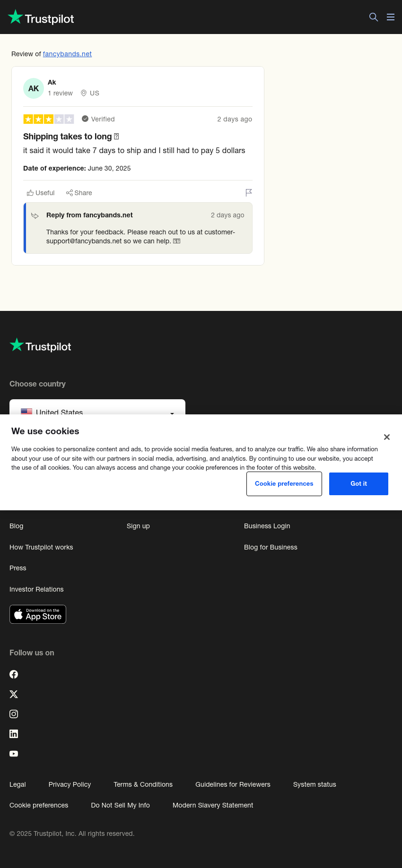This screenshot has height=868, width=402.
Task: Click the 'Date of experience' line
Action: [77, 168]
